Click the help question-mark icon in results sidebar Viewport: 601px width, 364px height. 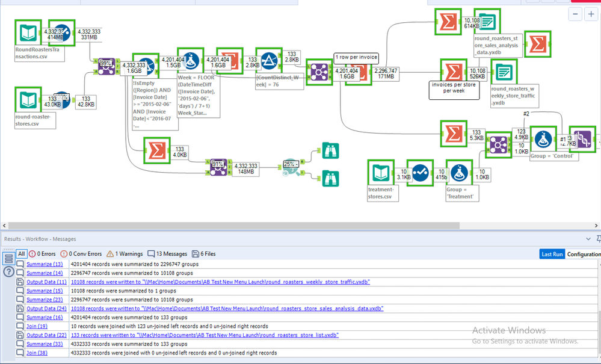tap(8, 270)
